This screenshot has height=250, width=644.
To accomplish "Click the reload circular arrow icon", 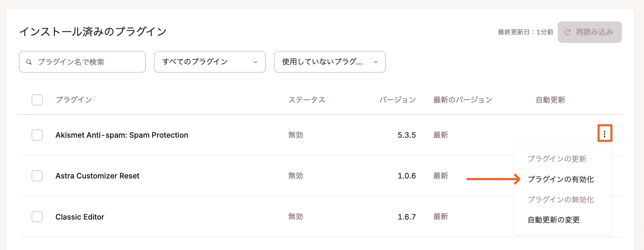I will click(567, 32).
